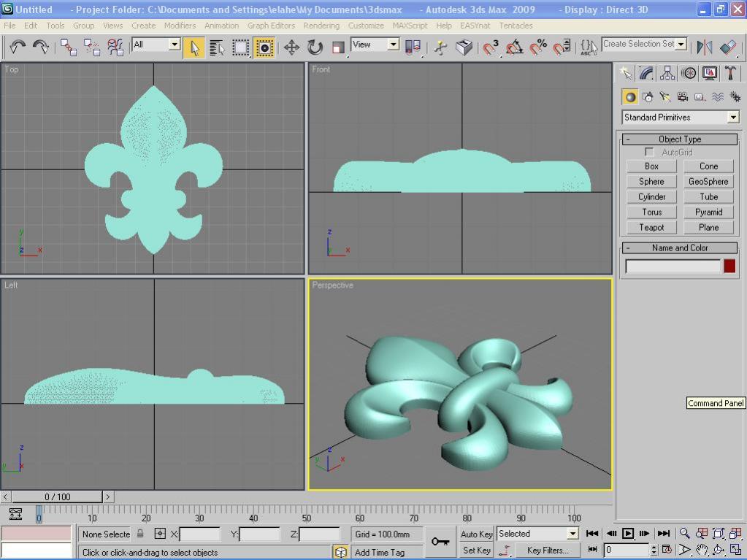The height and width of the screenshot is (560, 747).
Task: Open the Rendering menu
Action: click(321, 26)
